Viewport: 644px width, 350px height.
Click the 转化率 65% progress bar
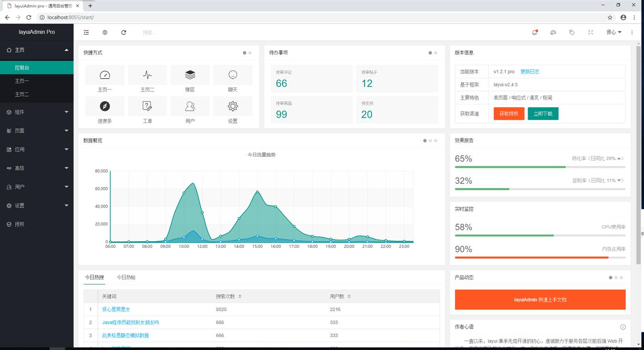[540, 167]
